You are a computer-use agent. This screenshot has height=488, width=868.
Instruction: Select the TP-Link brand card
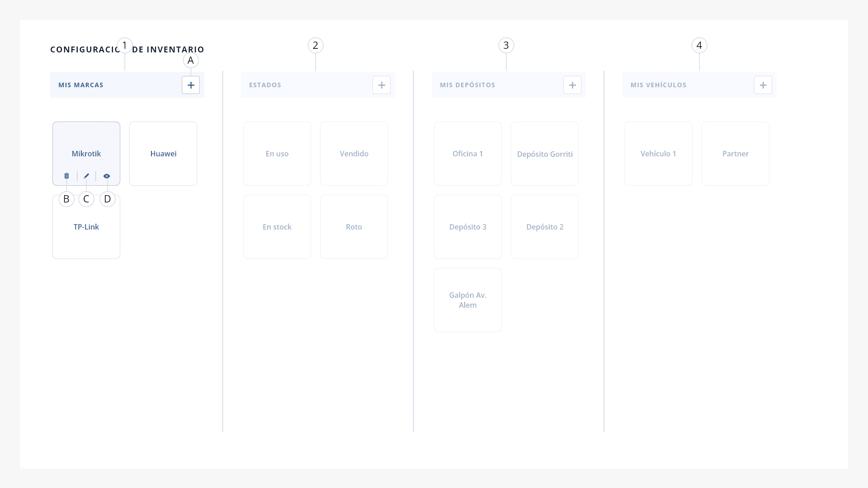[x=86, y=227]
